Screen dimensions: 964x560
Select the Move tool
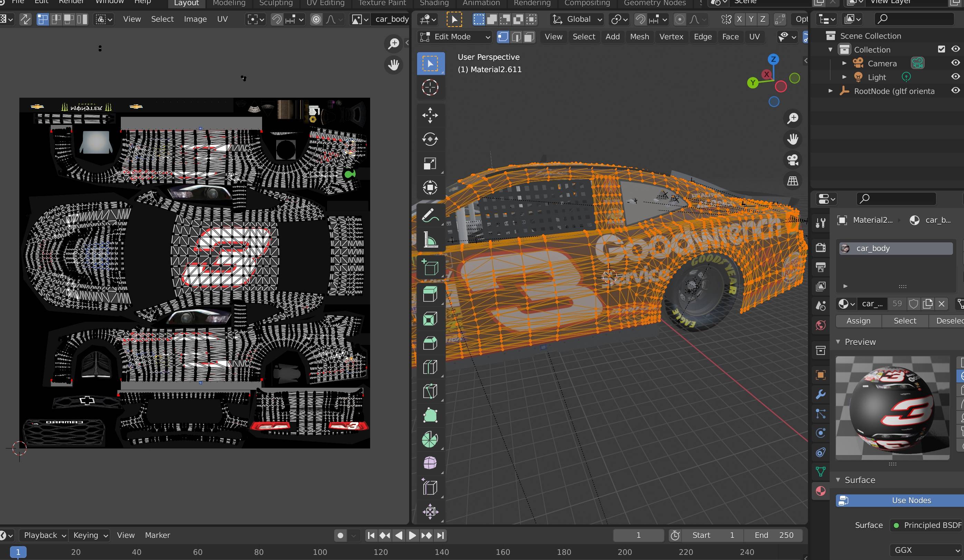tap(430, 115)
